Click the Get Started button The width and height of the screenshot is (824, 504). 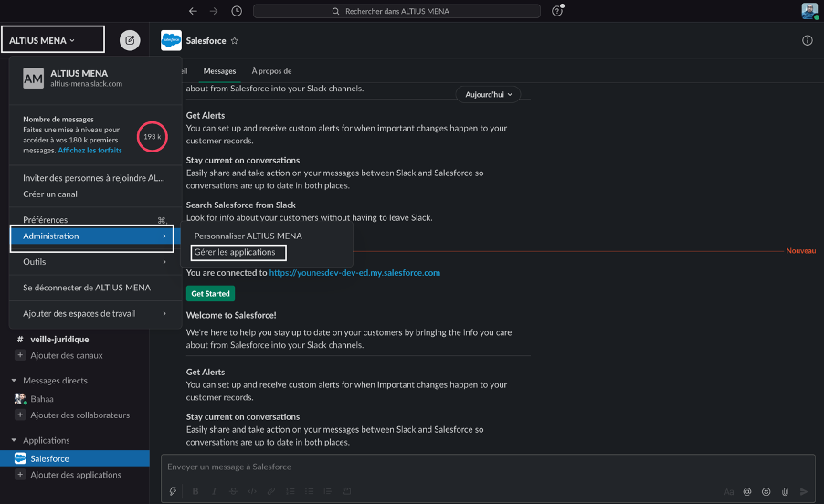[x=210, y=293]
